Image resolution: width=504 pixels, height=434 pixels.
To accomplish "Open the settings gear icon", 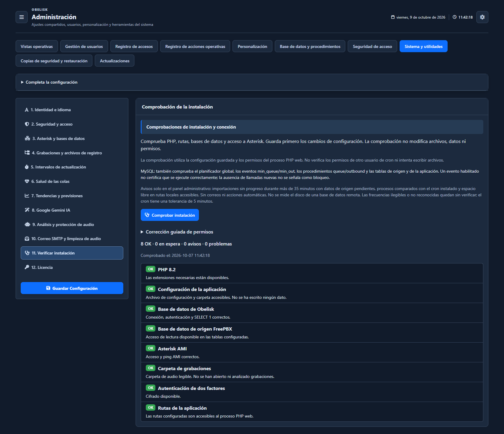I will coord(482,17).
